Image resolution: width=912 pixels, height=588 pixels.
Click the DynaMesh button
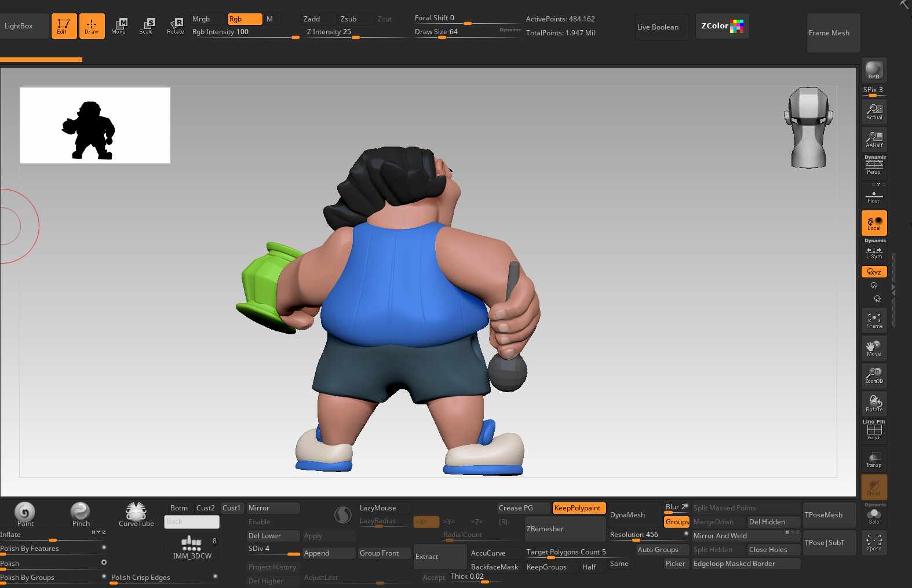[x=628, y=515]
